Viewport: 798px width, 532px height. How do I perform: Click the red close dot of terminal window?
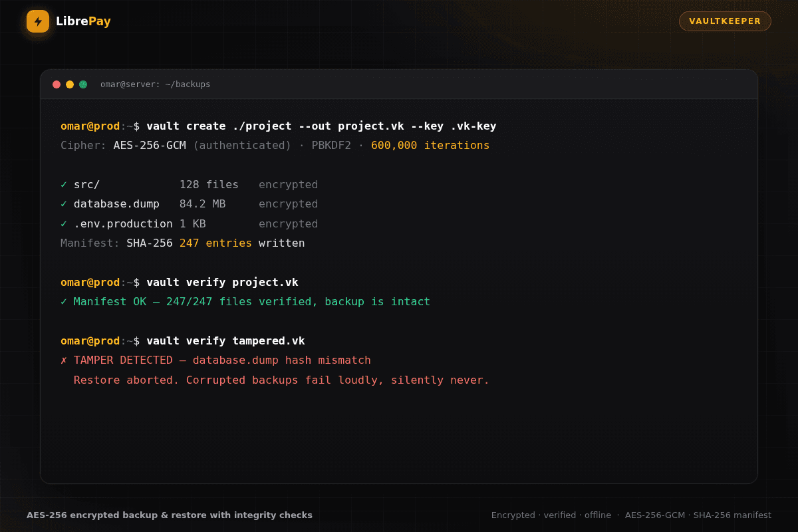[x=57, y=84]
